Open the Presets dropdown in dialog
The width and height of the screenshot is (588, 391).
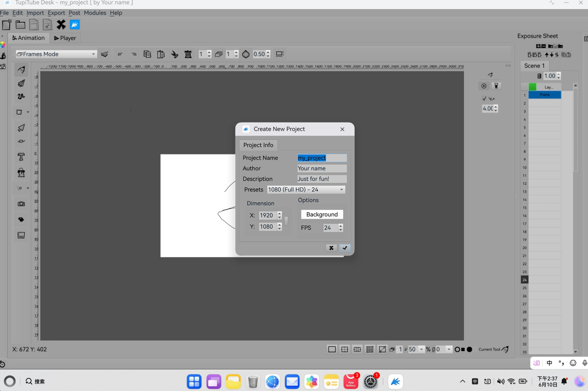click(x=306, y=190)
